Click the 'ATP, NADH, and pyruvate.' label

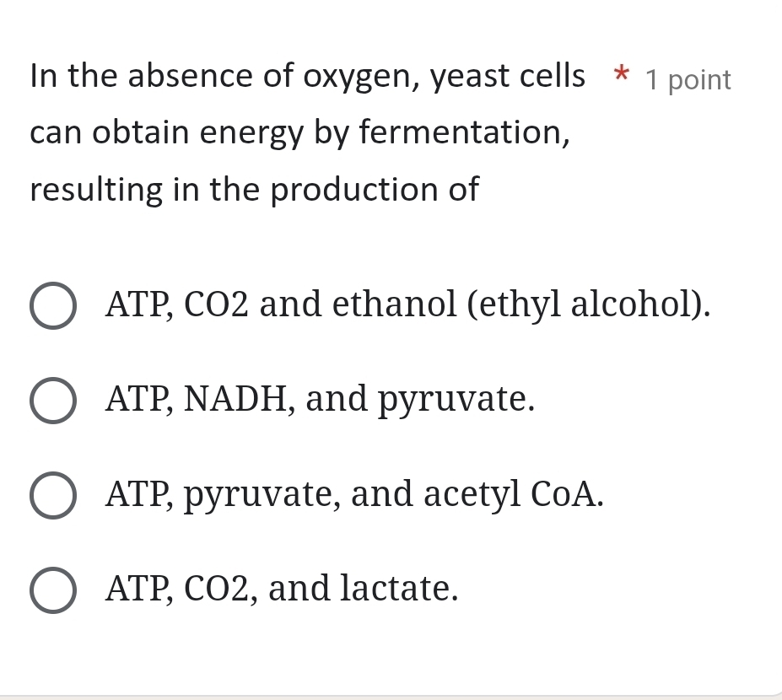click(x=321, y=399)
